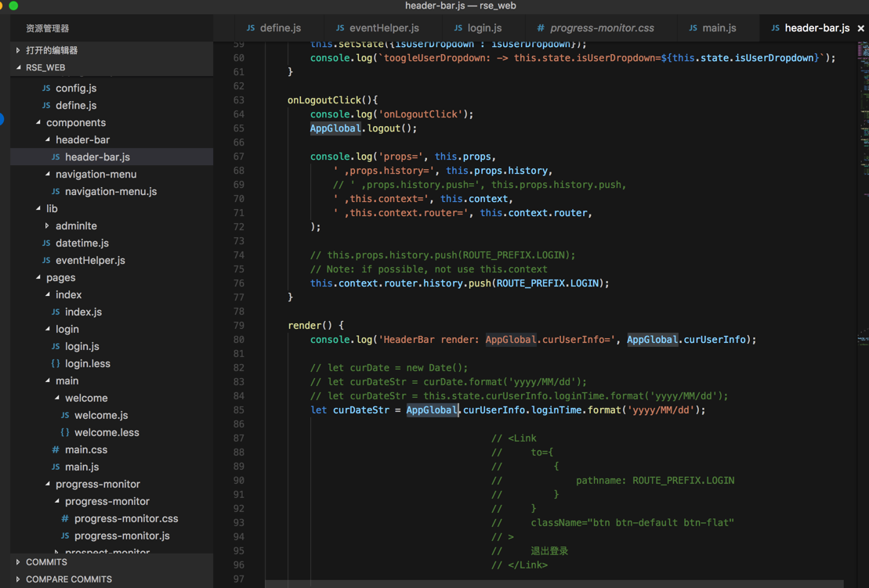Switch to progress-monitor.css tab
The width and height of the screenshot is (869, 588).
[x=596, y=28]
